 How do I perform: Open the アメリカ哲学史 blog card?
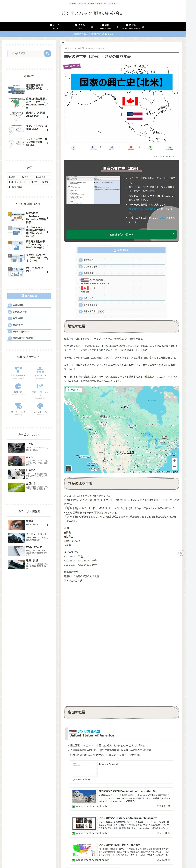click(x=122, y=826)
